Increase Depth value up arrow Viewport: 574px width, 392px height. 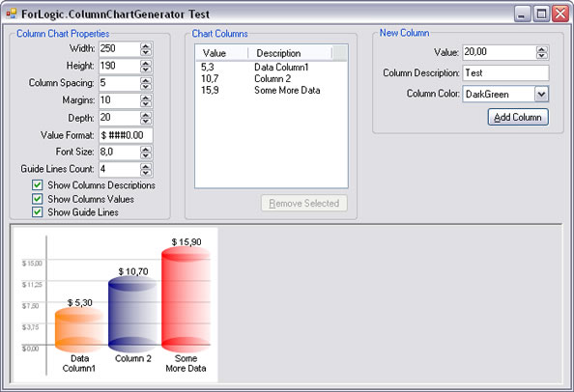point(146,115)
